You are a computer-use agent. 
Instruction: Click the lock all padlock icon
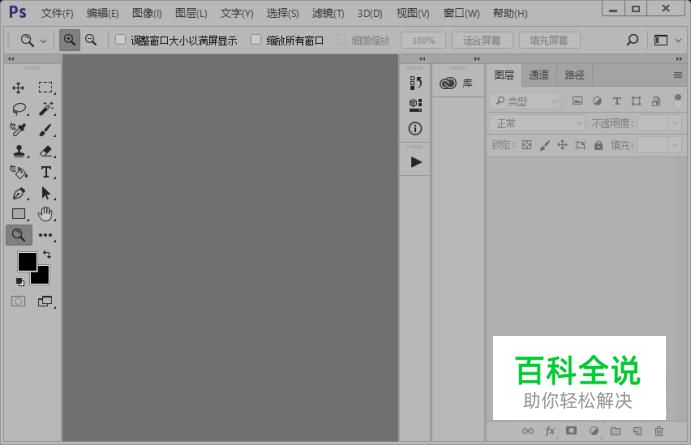click(598, 145)
